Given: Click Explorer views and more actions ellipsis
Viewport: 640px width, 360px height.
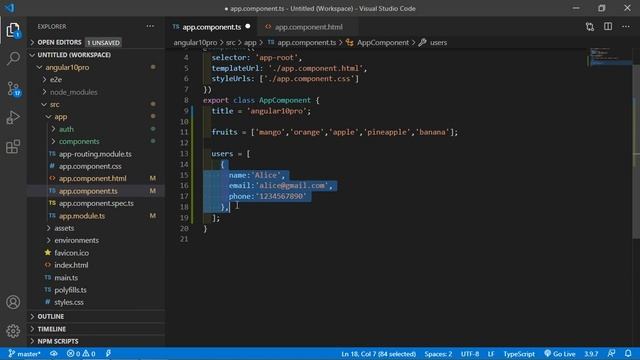Looking at the screenshot, I should pos(150,27).
